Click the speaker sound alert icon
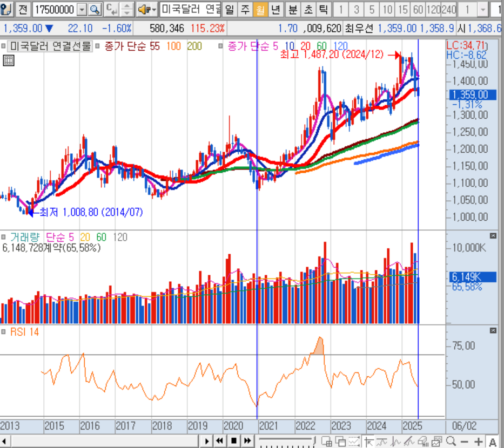Screen dimensions: 504x448 143,9
